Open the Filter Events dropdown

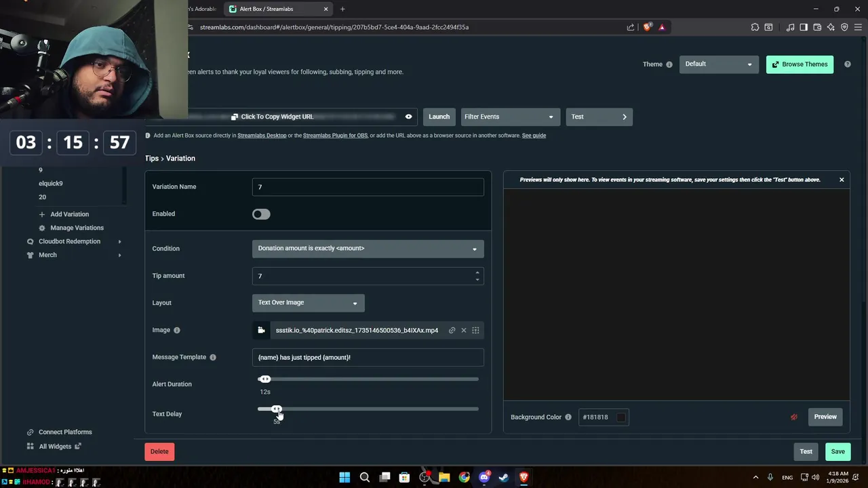click(510, 117)
